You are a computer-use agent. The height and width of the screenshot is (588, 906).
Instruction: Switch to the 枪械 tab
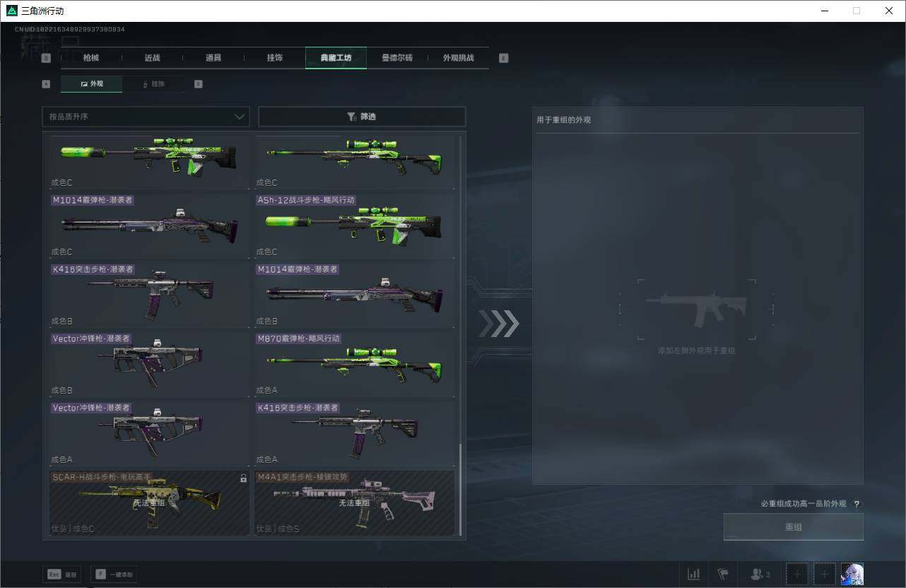pyautogui.click(x=91, y=58)
